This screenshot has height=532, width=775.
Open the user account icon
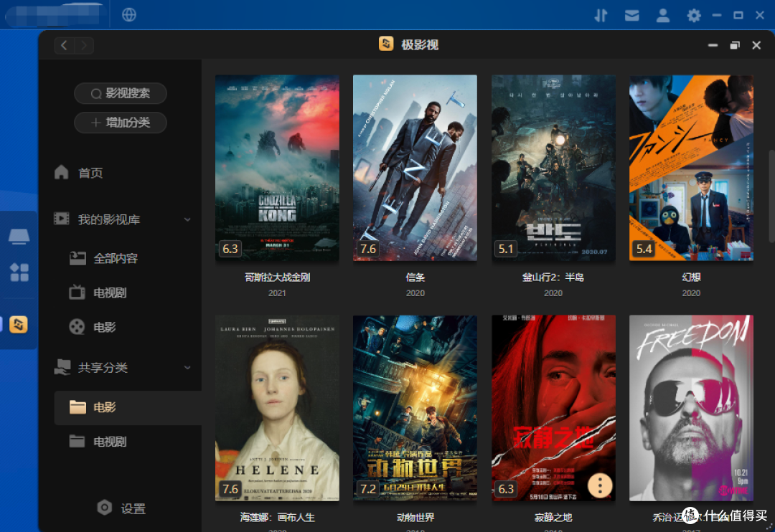(x=662, y=16)
